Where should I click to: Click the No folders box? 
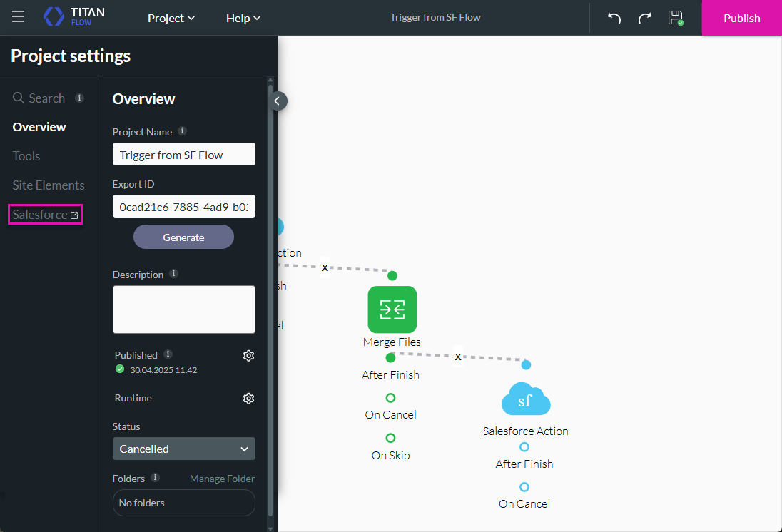coord(184,503)
